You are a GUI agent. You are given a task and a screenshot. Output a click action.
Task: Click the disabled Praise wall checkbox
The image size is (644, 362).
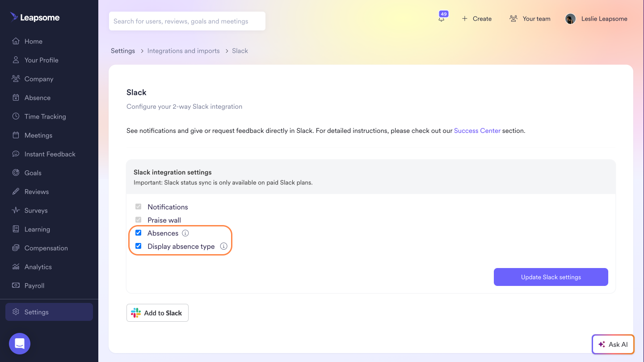[139, 220]
